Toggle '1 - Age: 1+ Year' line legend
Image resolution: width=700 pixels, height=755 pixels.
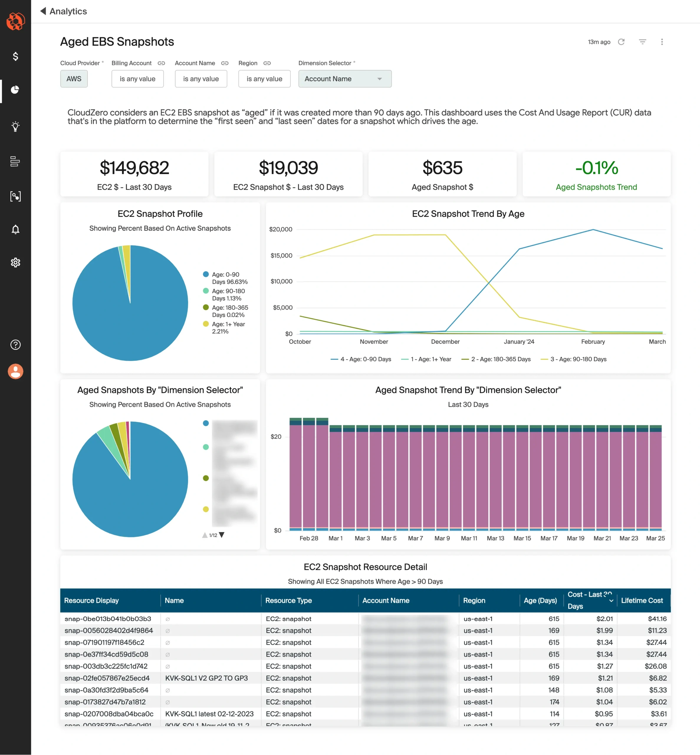426,359
